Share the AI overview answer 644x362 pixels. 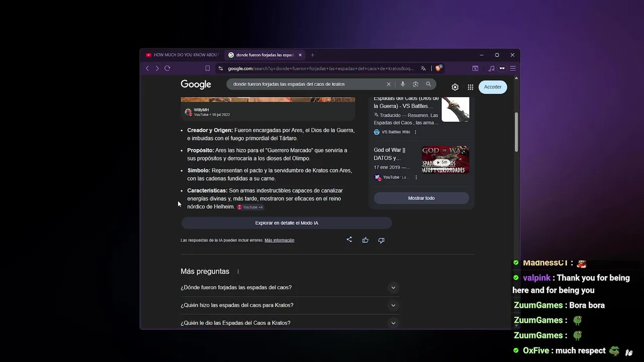point(349,240)
